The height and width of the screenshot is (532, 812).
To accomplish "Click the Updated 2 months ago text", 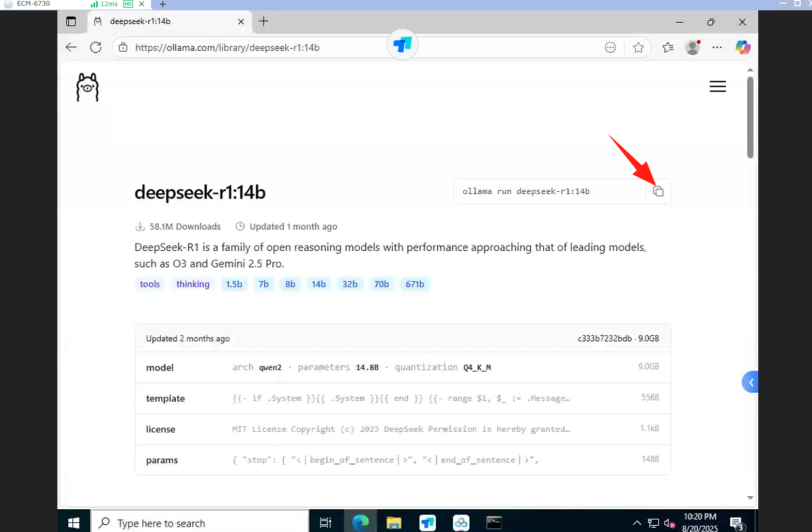I will (188, 339).
